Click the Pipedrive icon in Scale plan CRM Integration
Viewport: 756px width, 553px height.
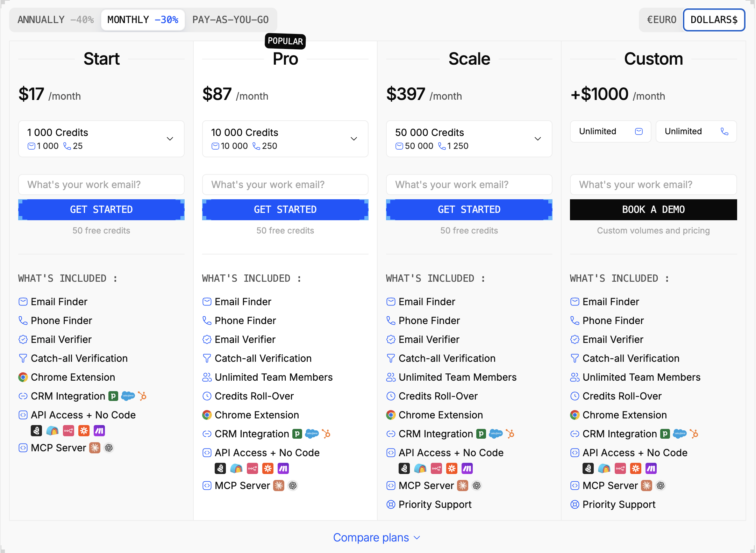click(481, 434)
